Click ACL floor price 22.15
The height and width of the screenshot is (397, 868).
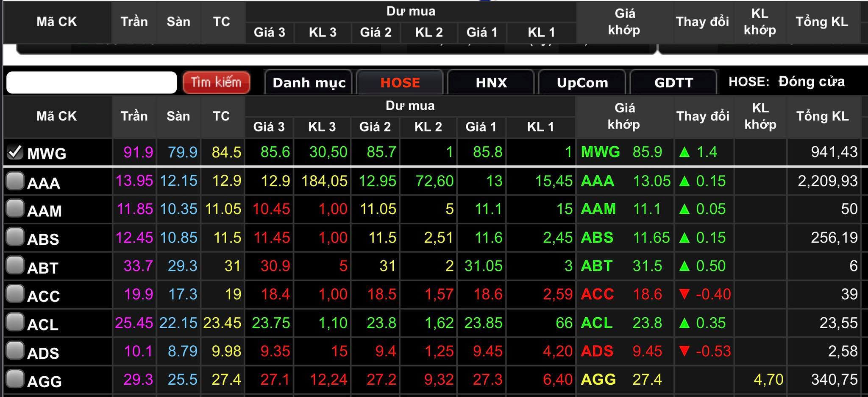[178, 323]
